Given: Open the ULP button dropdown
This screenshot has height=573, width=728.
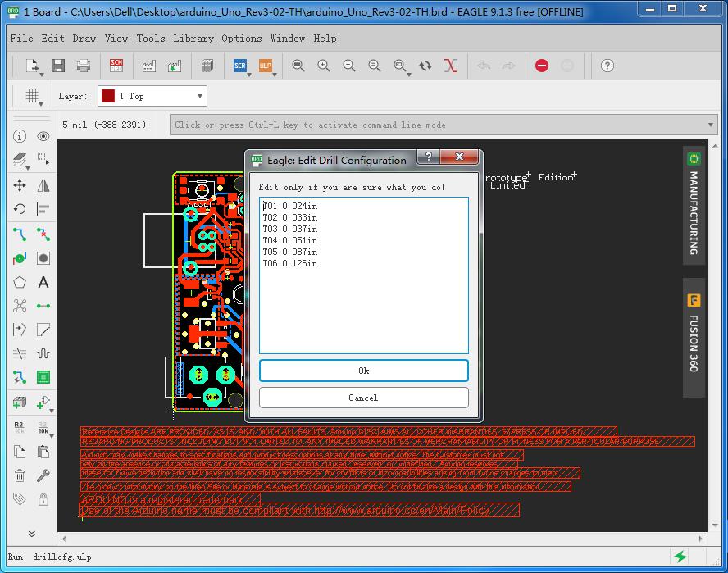Looking at the screenshot, I should point(275,75).
